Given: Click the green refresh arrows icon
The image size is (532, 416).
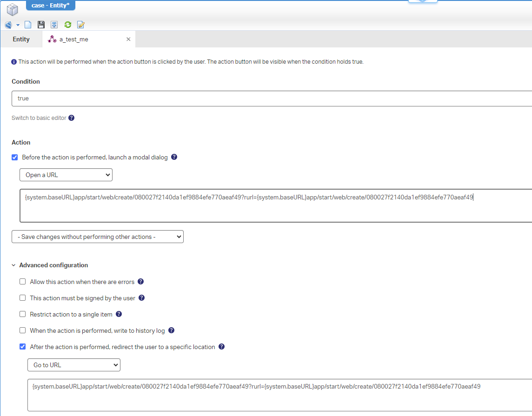Looking at the screenshot, I should point(68,25).
